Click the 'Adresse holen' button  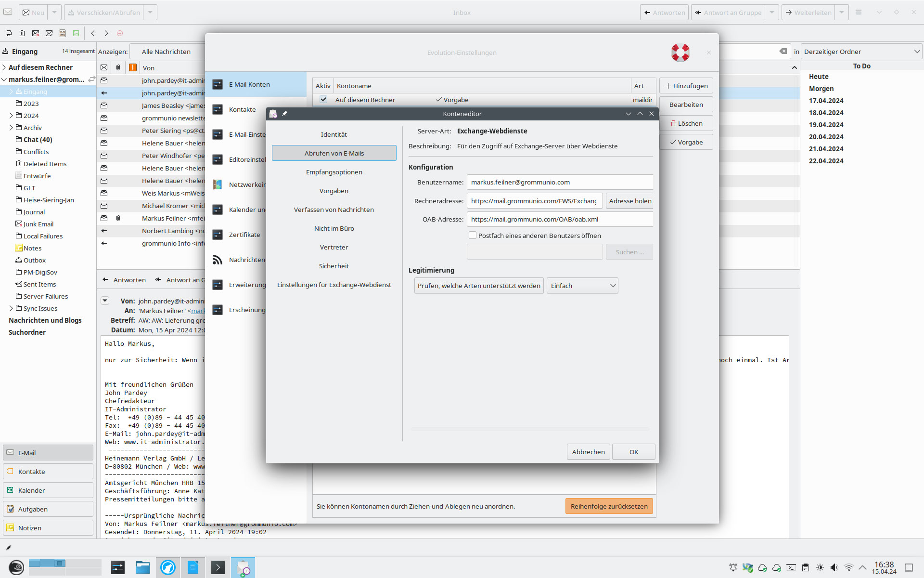[x=629, y=201]
